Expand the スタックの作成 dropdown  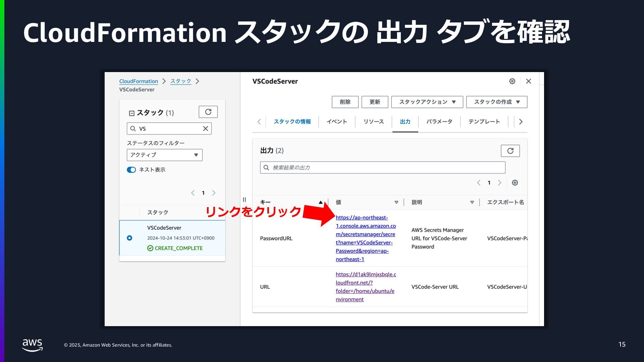tap(496, 102)
